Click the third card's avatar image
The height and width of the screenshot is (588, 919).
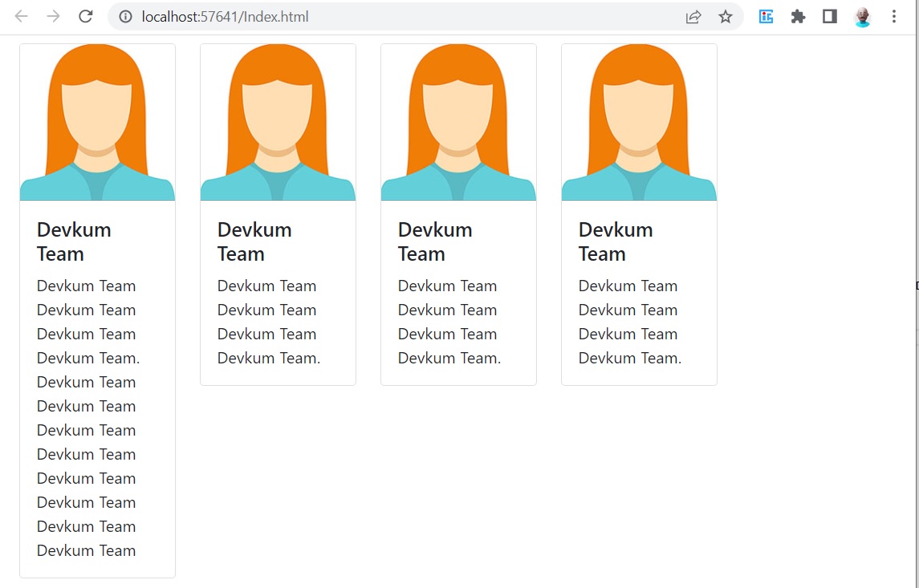click(458, 123)
